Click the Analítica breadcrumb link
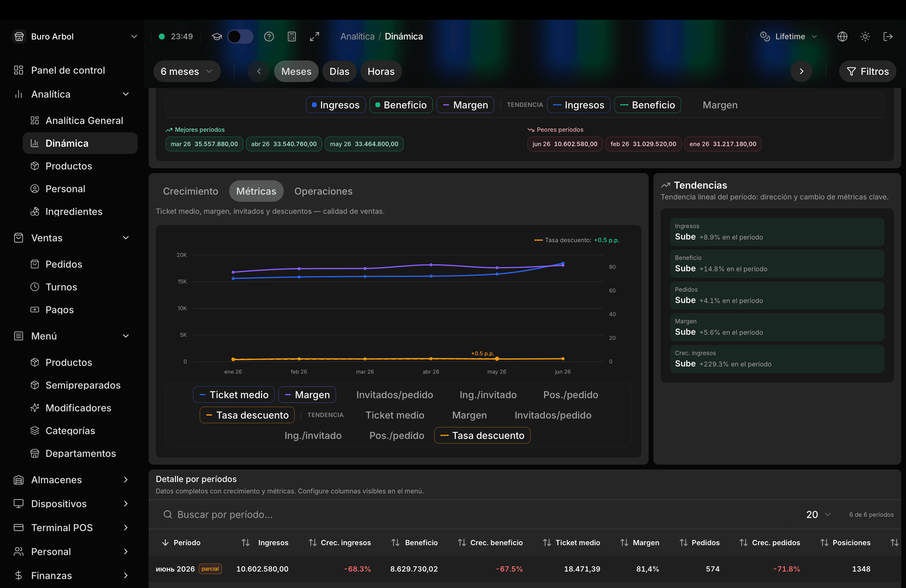 [x=357, y=37]
